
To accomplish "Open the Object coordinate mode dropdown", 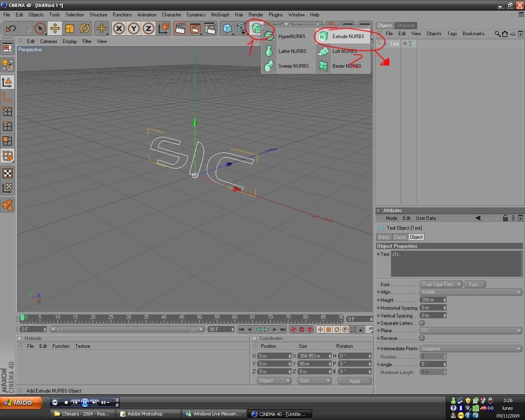I will coord(274,381).
